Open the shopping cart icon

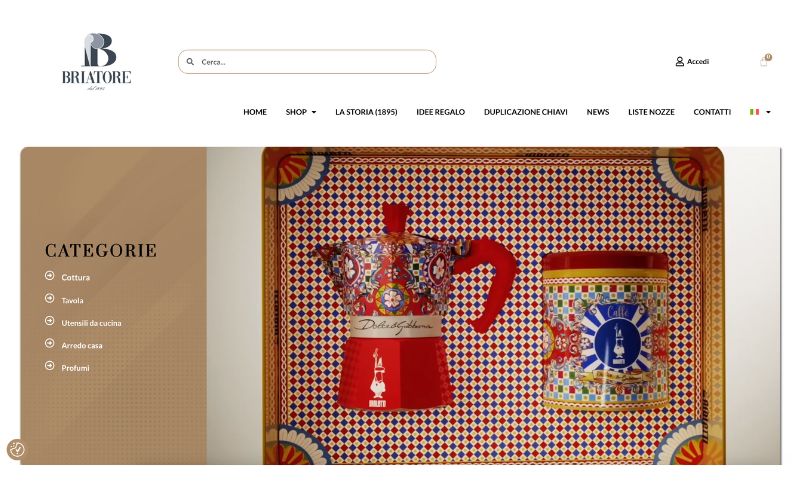point(765,61)
